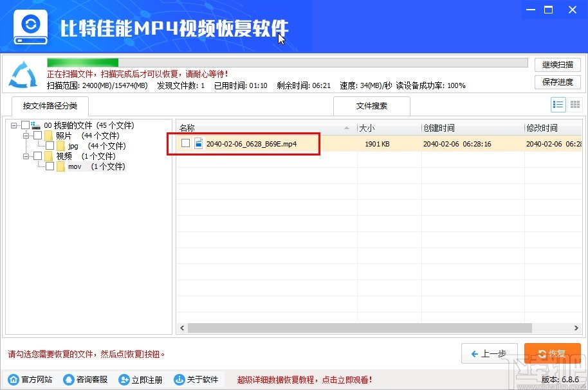The width and height of the screenshot is (588, 390).
Task: Click the 咨询客服 support icon
Action: pyautogui.click(x=68, y=379)
